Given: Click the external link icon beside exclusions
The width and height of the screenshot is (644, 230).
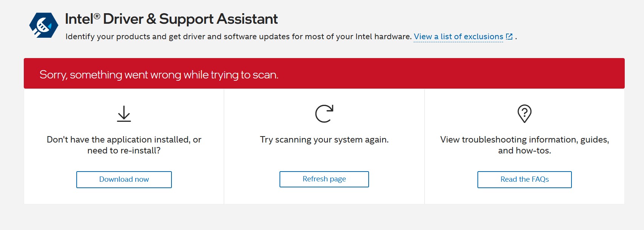Looking at the screenshot, I should (x=509, y=37).
